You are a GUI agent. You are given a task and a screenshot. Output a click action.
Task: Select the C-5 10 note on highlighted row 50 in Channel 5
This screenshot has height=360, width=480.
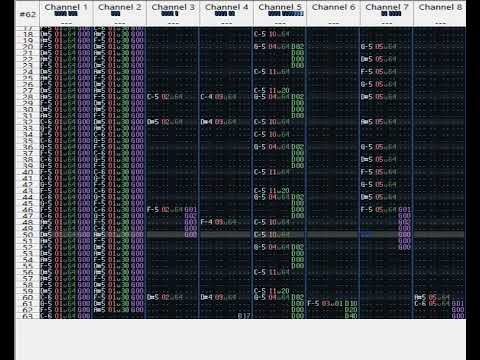click(x=272, y=235)
